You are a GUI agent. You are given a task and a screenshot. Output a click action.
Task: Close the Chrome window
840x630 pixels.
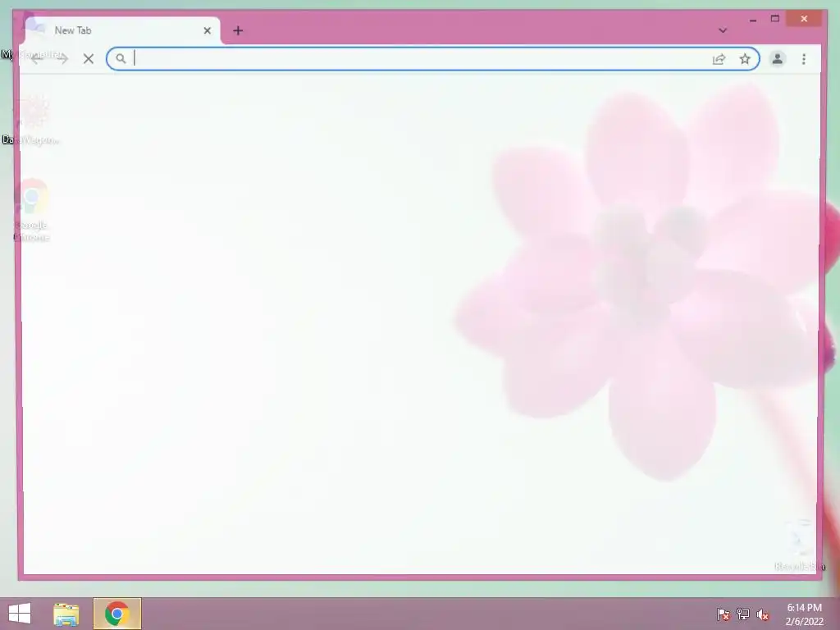(x=804, y=19)
